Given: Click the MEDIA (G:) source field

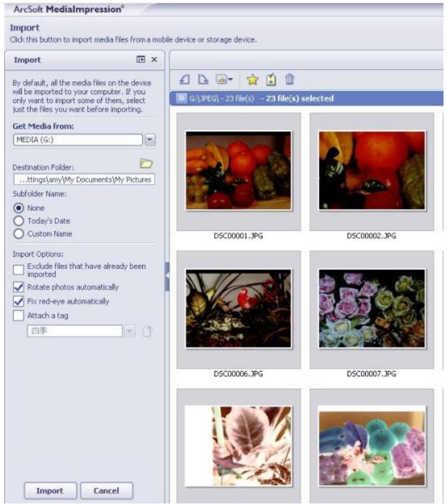Looking at the screenshot, I should 78,140.
